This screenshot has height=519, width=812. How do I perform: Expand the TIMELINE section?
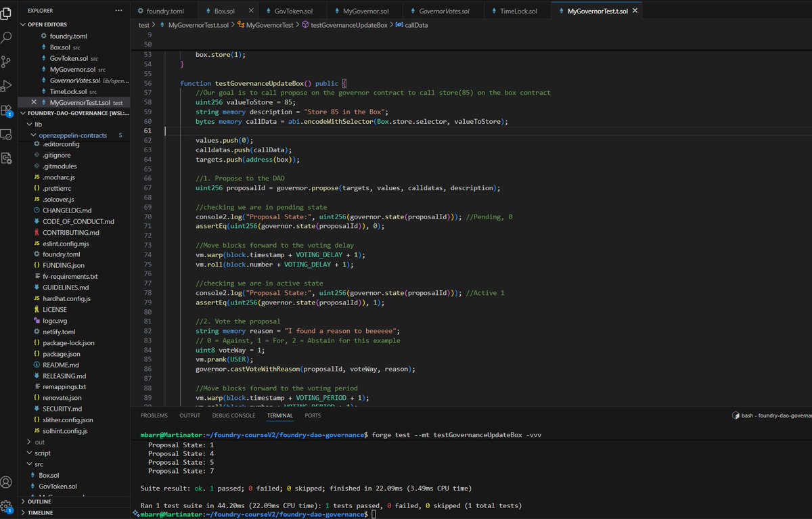pos(41,513)
